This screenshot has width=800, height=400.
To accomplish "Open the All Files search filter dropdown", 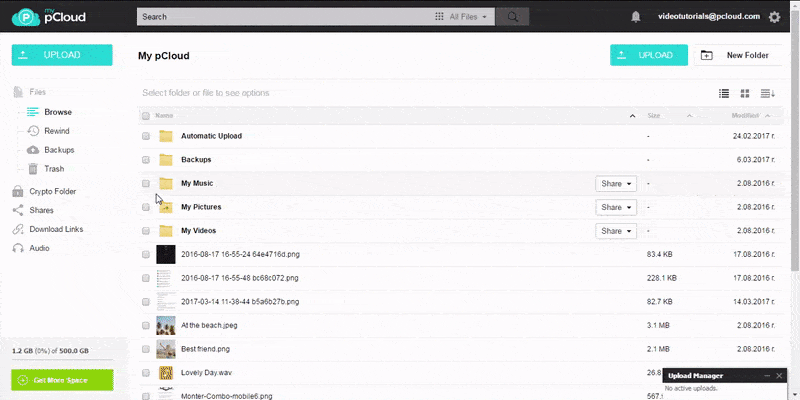I will [462, 17].
